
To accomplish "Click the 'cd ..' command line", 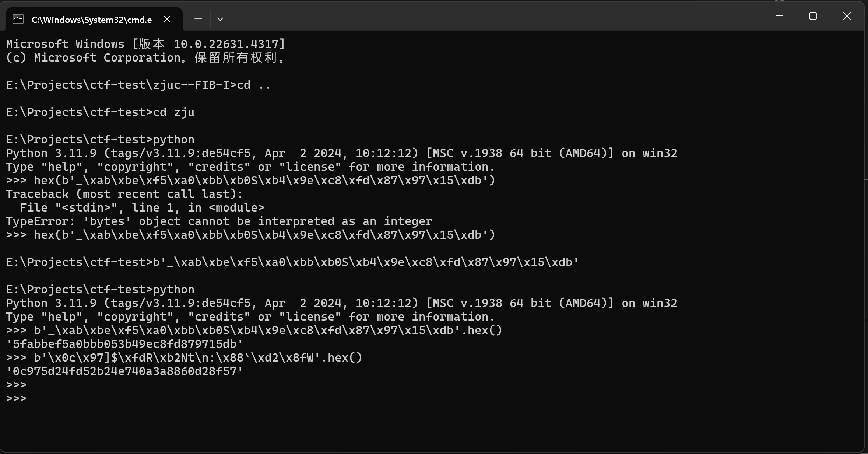I will 138,85.
